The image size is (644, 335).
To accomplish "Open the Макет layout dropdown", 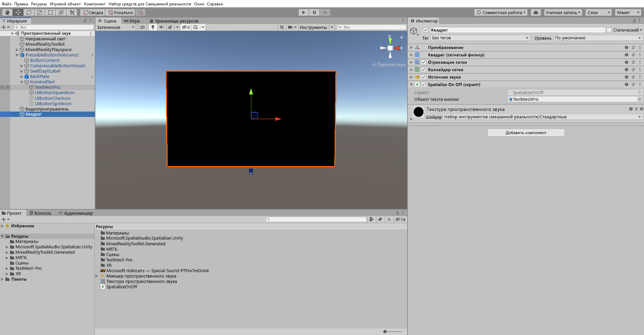I will [x=628, y=12].
